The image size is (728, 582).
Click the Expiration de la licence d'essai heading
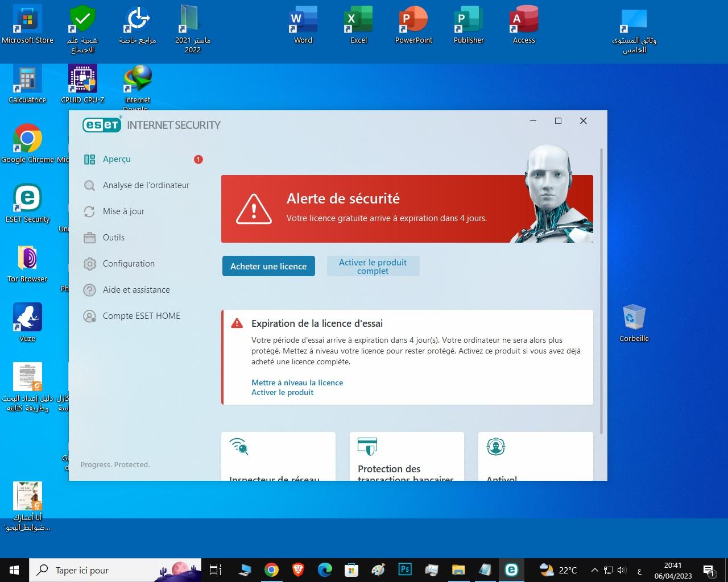tap(317, 323)
